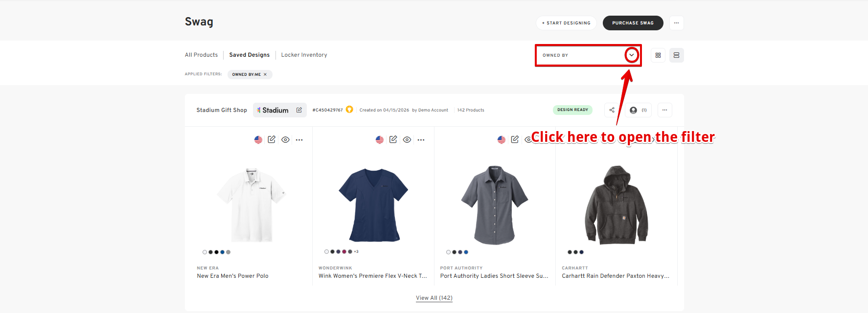Screen dimensions: 868x313
Task: Click the share icon for Stadium Gift Shop
Action: pyautogui.click(x=612, y=110)
